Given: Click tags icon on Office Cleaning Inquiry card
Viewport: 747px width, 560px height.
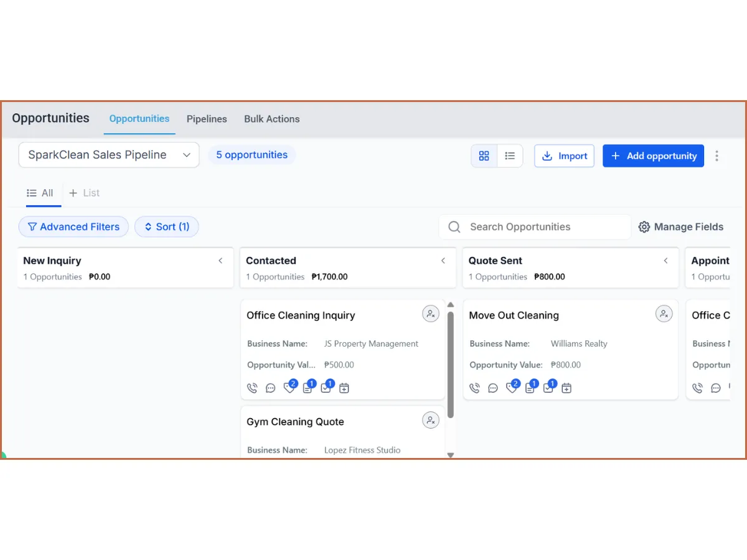Looking at the screenshot, I should (289, 388).
